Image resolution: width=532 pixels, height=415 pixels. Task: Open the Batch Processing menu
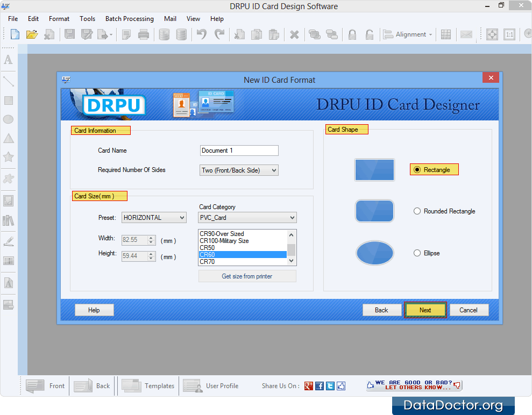(129, 19)
